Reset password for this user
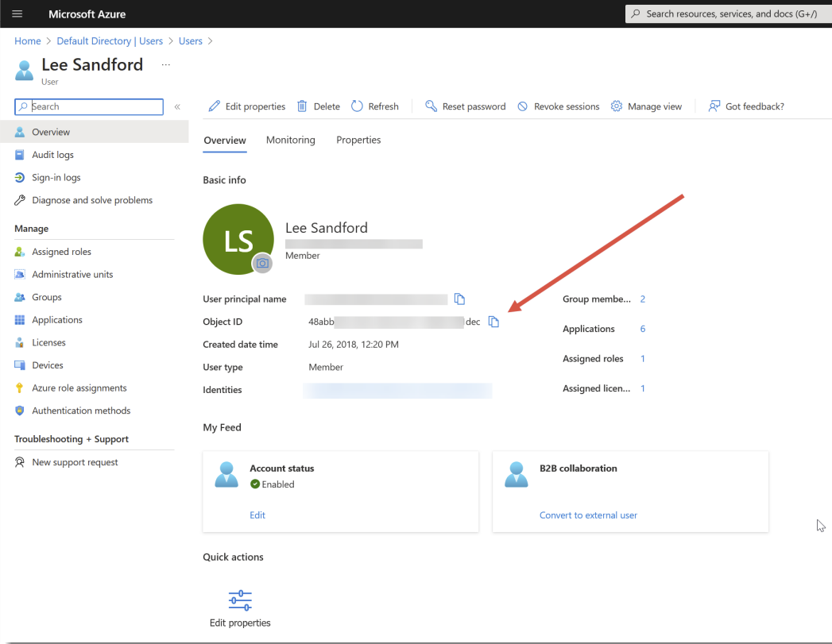This screenshot has height=644, width=832. click(466, 106)
